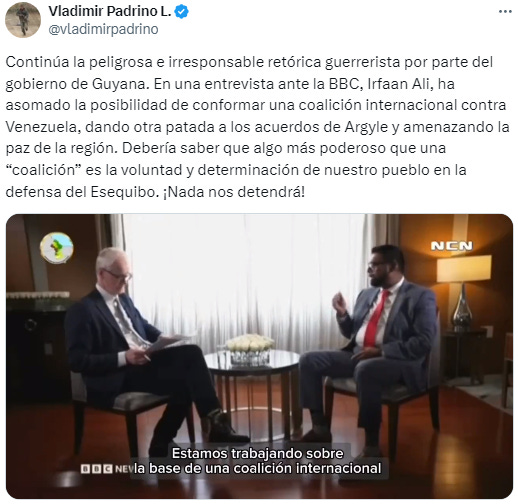Click the phrase '¡Nada nos detendrá!'
Image resolution: width=518 pixels, height=504 pixels.
coord(234,192)
